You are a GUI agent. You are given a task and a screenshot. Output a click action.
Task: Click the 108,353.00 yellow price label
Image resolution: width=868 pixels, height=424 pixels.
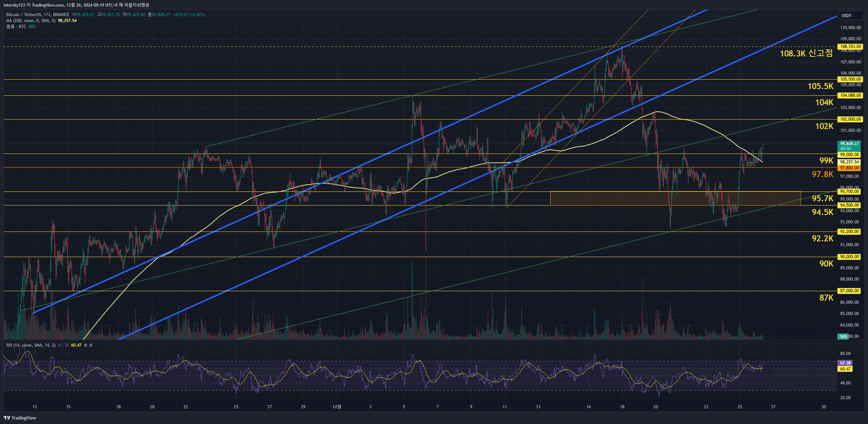[x=850, y=47]
